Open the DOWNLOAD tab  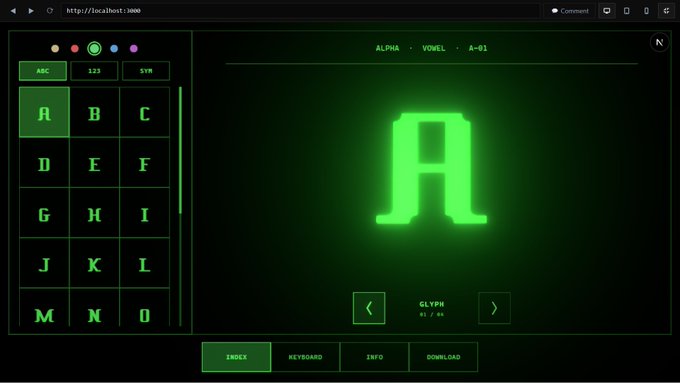click(x=443, y=357)
